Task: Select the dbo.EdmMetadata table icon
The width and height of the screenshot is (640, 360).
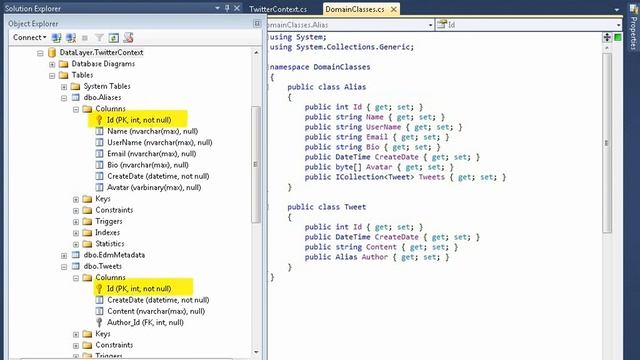Action: point(76,255)
